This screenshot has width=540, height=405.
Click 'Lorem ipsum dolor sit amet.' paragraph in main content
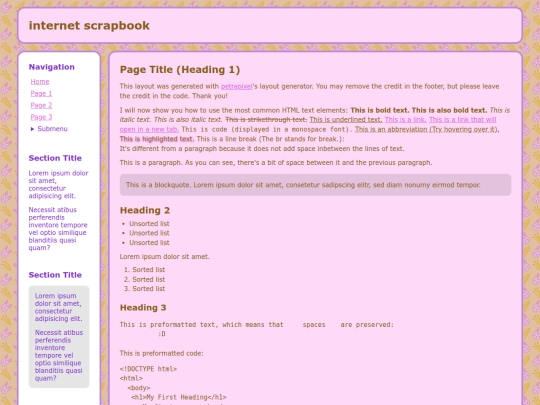[x=165, y=257]
